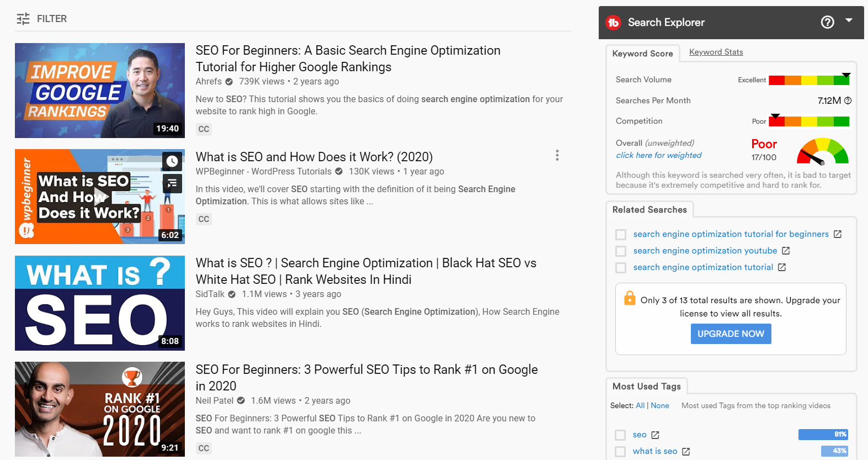
Task: Switch to the Keyword Stats tab
Action: [716, 52]
